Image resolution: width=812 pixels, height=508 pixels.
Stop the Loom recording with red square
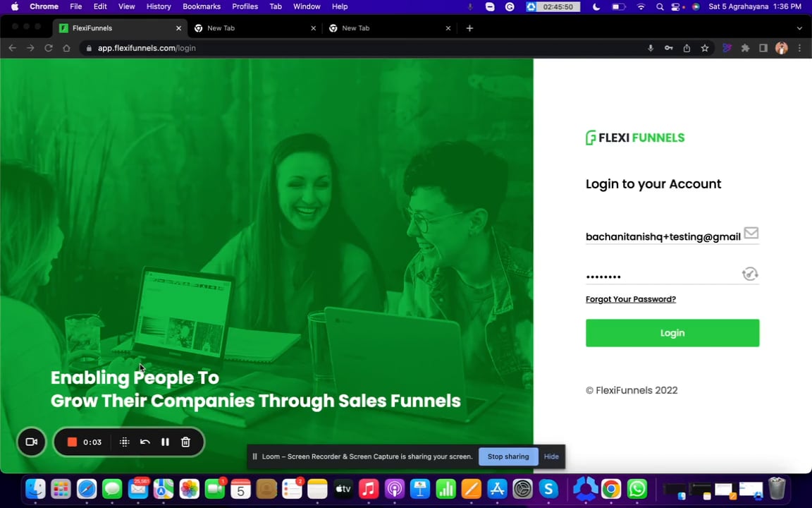pyautogui.click(x=72, y=442)
